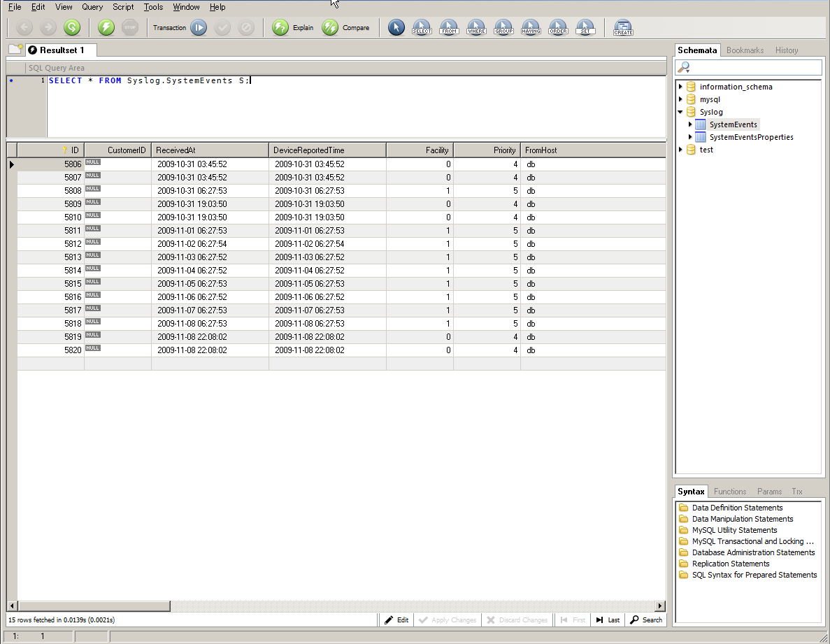
Task: Jump to First row button
Action: (573, 620)
